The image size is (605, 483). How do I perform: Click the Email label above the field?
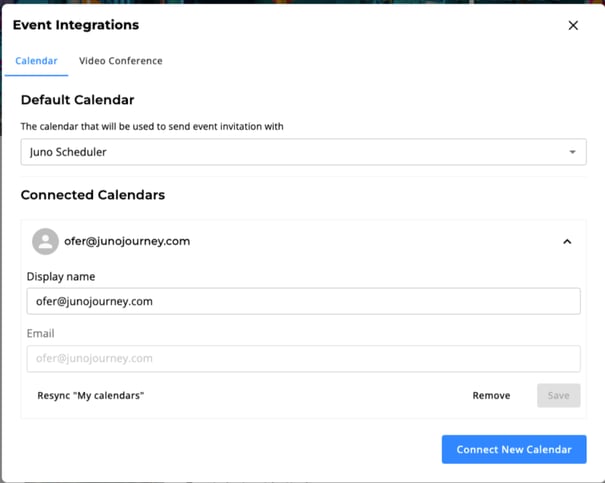[x=40, y=333]
